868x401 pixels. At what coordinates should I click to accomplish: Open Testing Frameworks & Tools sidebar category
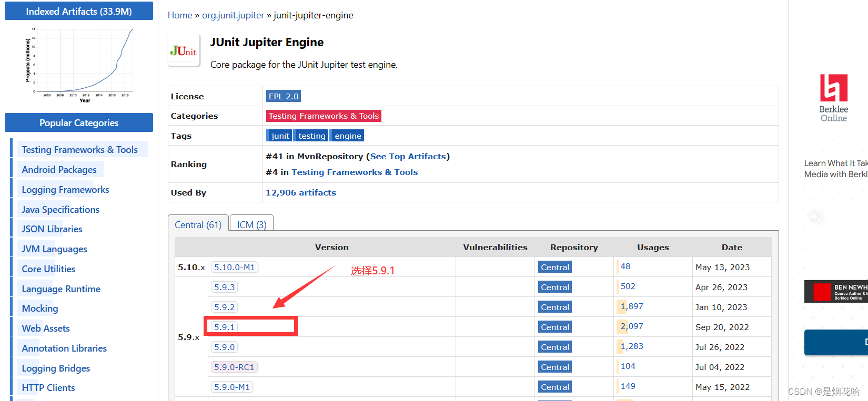coord(79,150)
